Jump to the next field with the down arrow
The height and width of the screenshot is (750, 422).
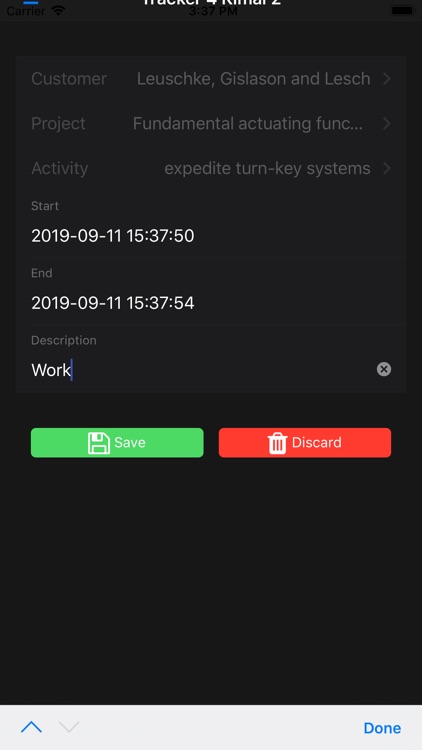pyautogui.click(x=69, y=727)
